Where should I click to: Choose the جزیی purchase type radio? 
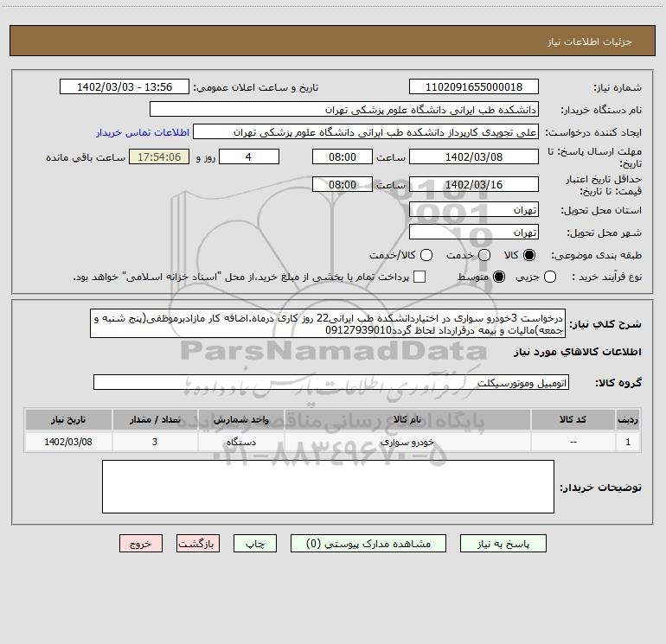(x=550, y=277)
